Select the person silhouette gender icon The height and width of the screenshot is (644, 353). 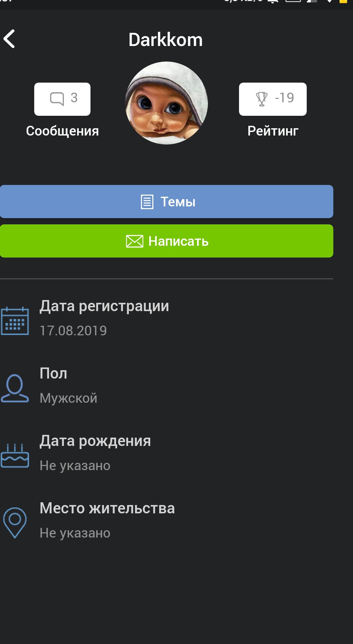coord(15,388)
